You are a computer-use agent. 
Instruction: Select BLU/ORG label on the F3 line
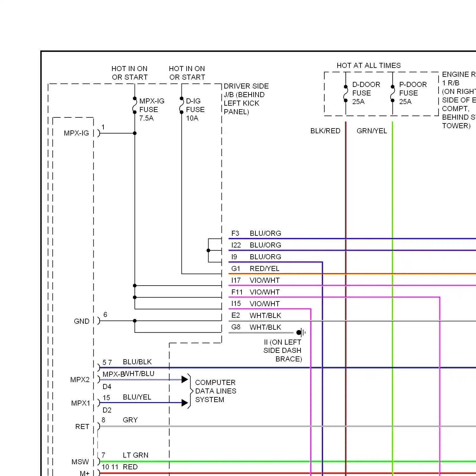tap(266, 233)
